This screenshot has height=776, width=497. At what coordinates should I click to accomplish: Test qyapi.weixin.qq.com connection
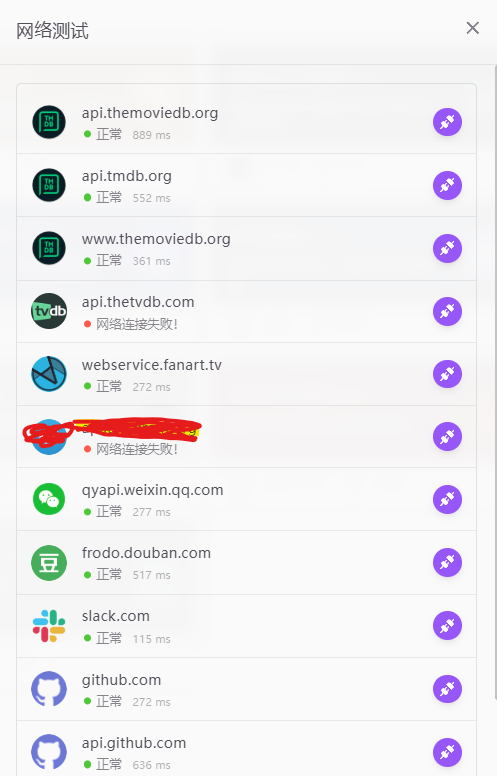[x=447, y=499]
